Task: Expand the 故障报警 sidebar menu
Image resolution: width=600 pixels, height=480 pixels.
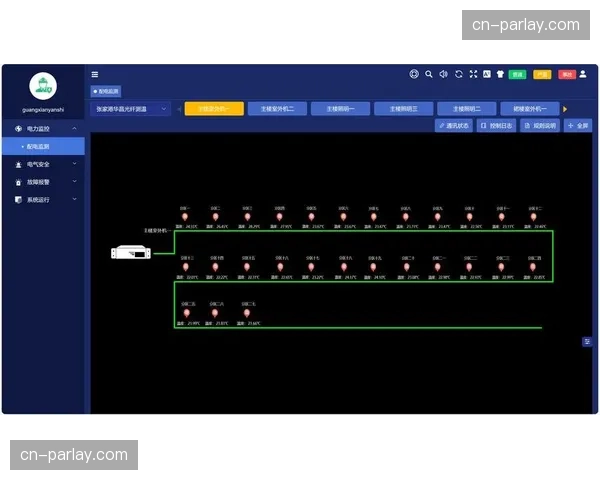Action: click(44, 182)
